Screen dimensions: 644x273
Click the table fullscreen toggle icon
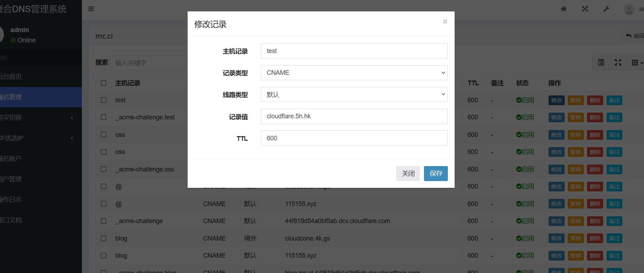pos(618,63)
